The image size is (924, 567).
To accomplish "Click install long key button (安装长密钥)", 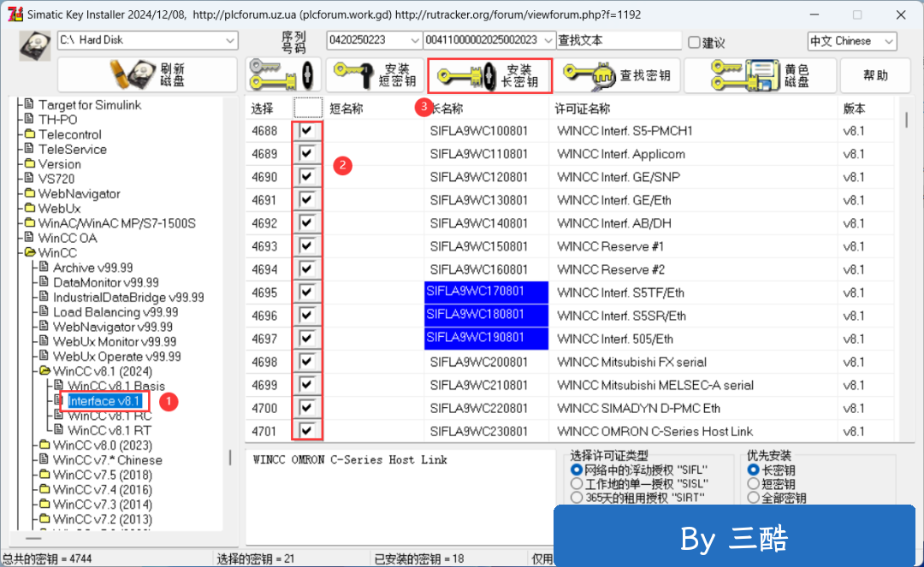I will pyautogui.click(x=489, y=75).
